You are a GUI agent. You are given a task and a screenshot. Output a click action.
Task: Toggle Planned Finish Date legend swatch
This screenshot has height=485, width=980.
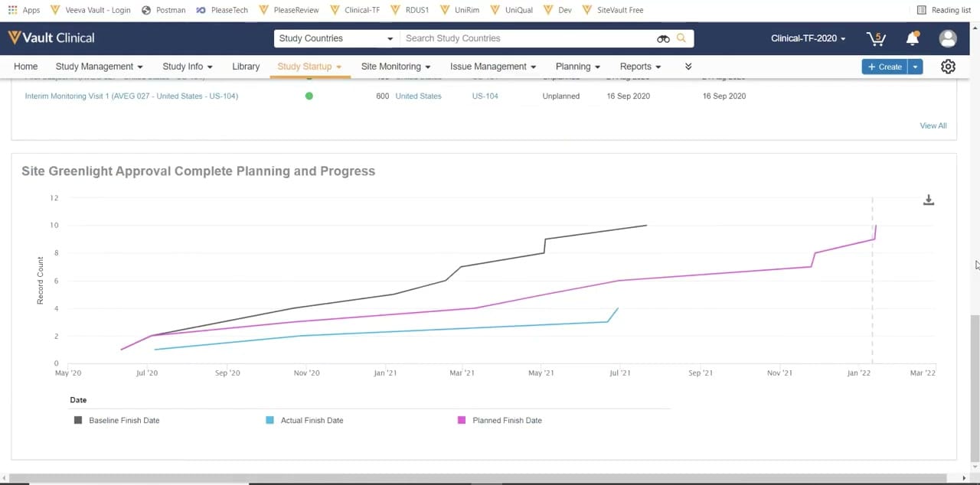pyautogui.click(x=462, y=421)
